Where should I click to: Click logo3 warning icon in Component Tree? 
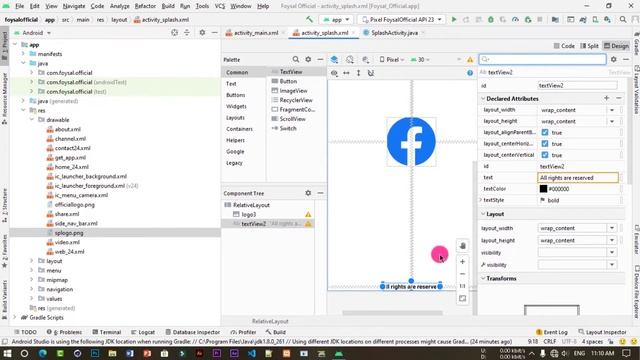point(308,214)
